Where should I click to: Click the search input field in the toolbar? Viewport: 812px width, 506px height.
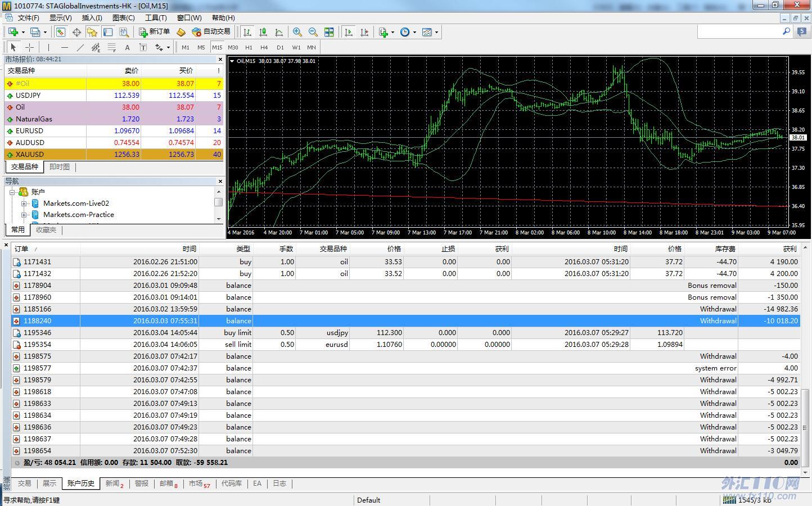tap(739, 31)
